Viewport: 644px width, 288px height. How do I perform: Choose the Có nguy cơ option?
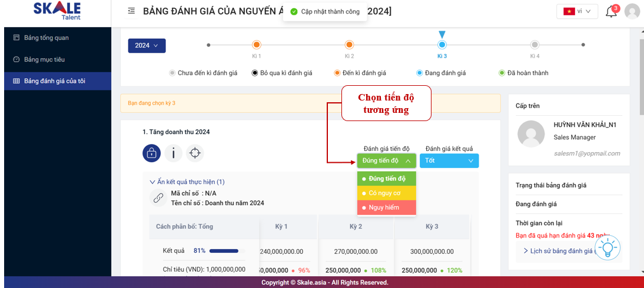(386, 193)
